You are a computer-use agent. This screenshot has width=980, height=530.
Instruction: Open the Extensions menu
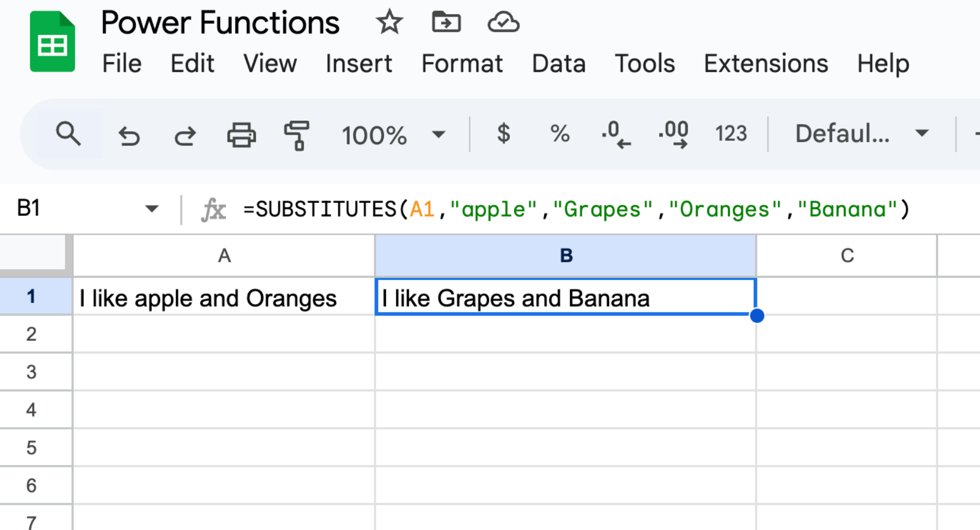765,64
